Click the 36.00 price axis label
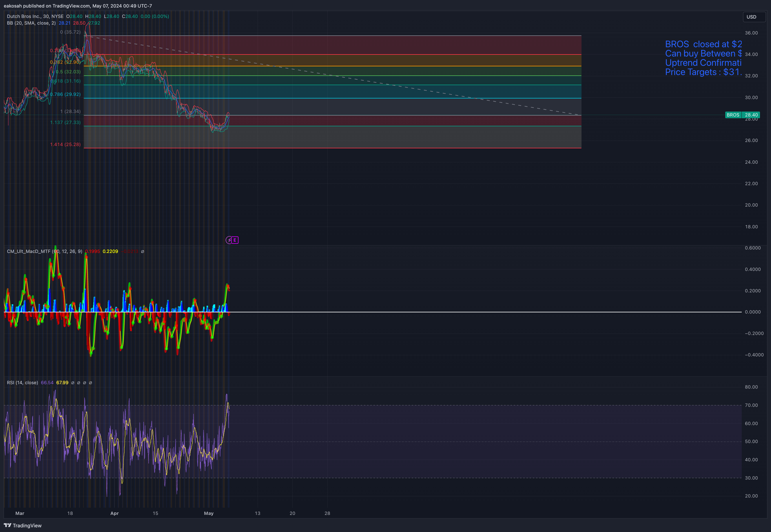771x532 pixels. coord(751,33)
